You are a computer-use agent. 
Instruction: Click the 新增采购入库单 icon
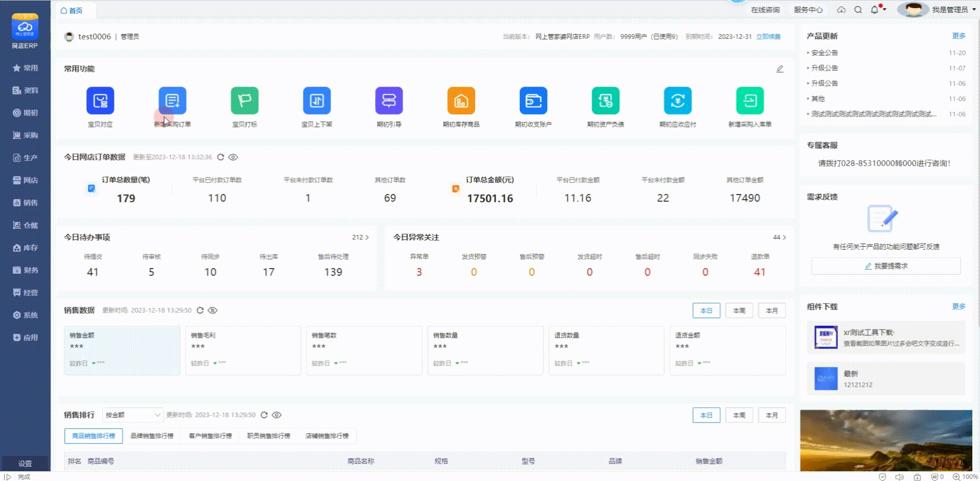click(750, 101)
